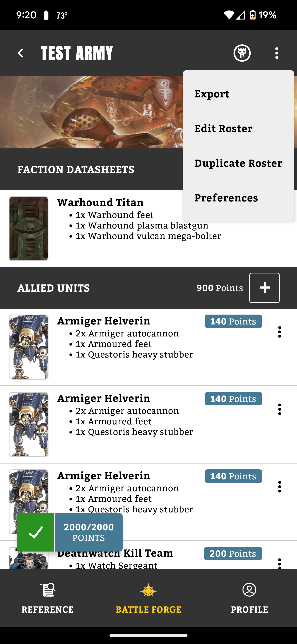Open options for first Armiger Helverin

279,332
